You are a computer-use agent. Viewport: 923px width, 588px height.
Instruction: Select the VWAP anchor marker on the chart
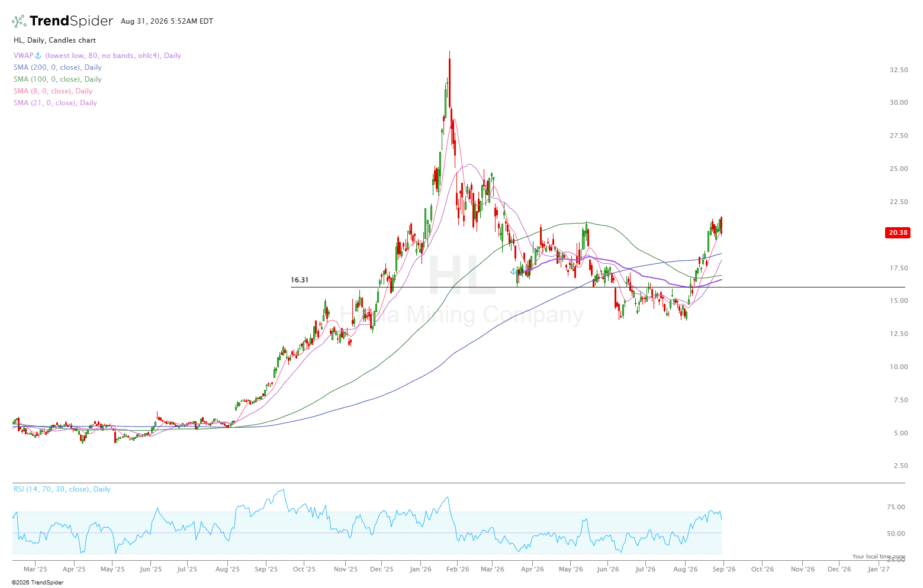[x=513, y=272]
